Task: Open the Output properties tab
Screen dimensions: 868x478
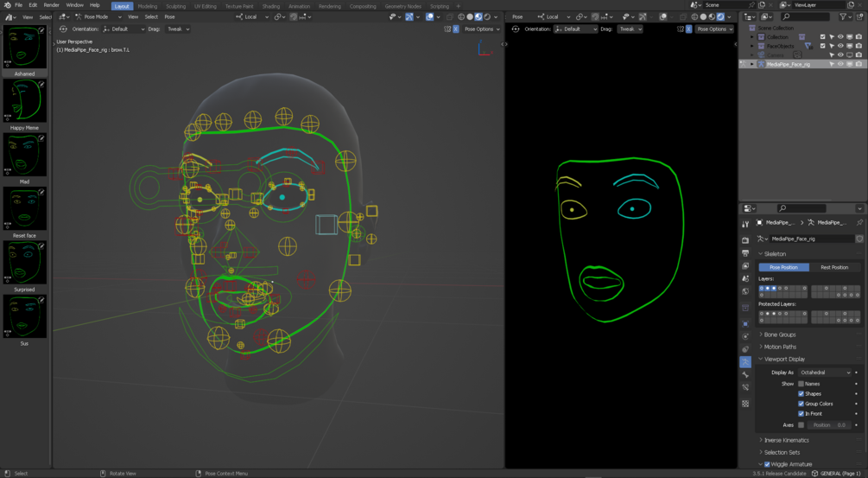Action: point(745,253)
